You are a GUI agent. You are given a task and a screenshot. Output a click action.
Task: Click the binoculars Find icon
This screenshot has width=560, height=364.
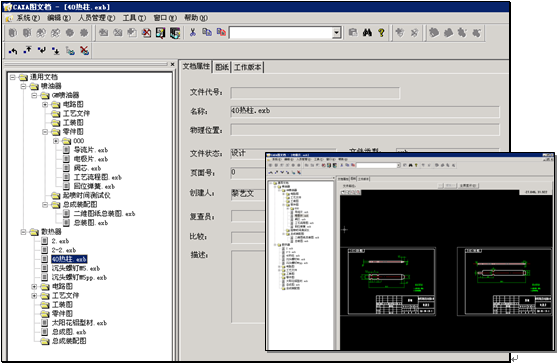(x=367, y=33)
